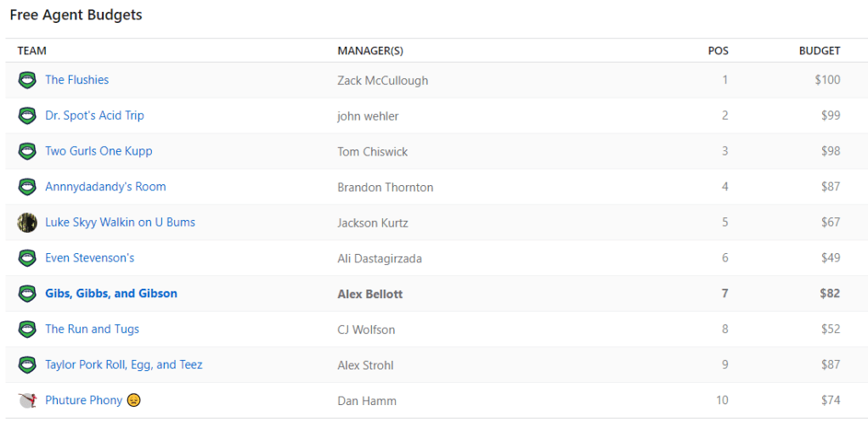
Task: Click Dr. Spot's Acid Trip team logo
Action: [x=27, y=116]
